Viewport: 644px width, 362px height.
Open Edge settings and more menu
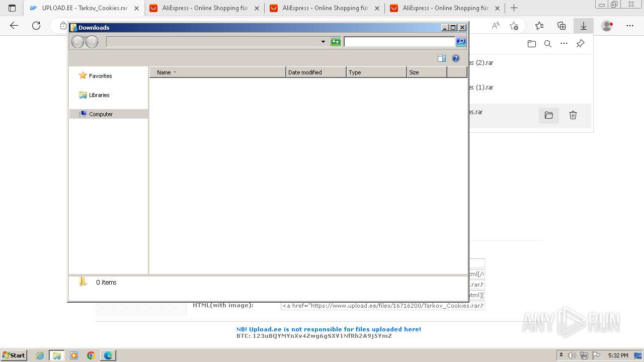630,26
